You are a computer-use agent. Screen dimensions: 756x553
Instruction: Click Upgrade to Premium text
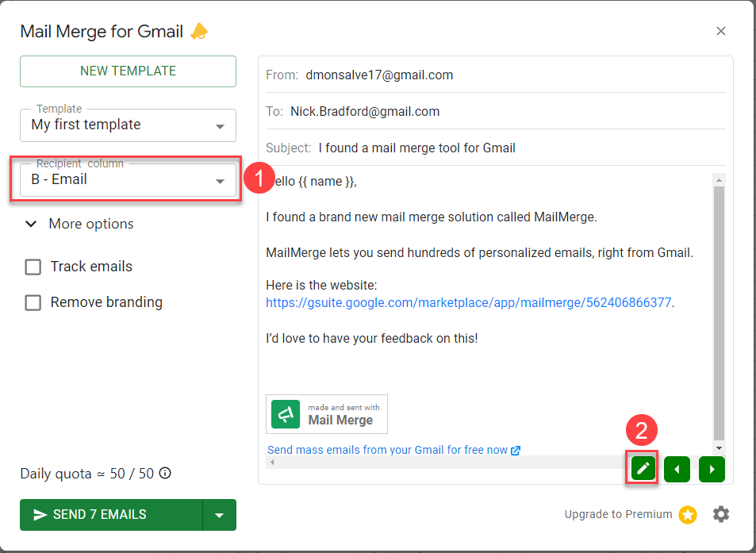[x=618, y=514]
